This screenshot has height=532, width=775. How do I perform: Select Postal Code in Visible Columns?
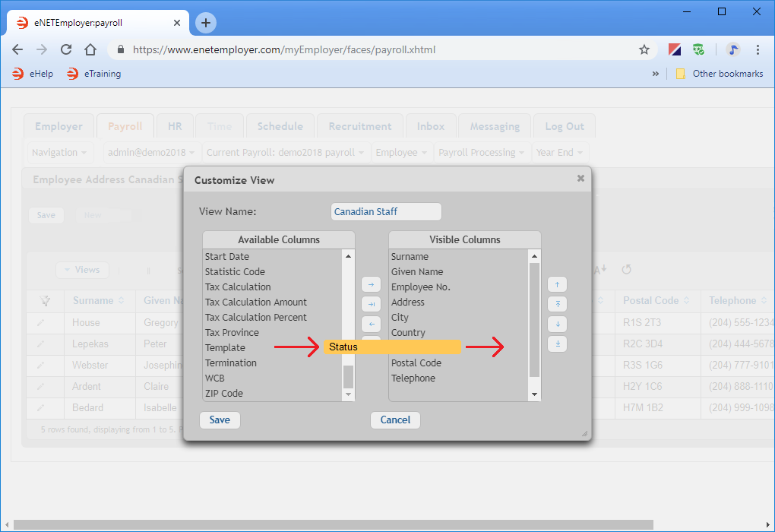tap(416, 363)
